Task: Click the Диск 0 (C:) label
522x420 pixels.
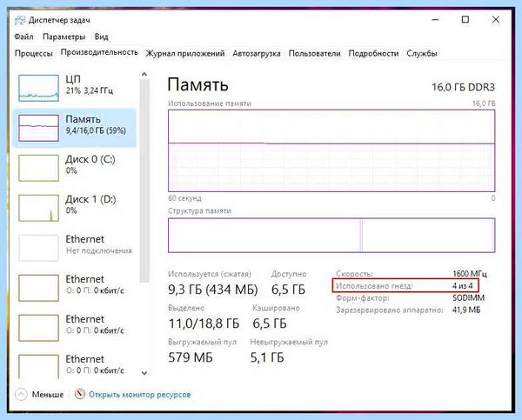Action: 90,159
